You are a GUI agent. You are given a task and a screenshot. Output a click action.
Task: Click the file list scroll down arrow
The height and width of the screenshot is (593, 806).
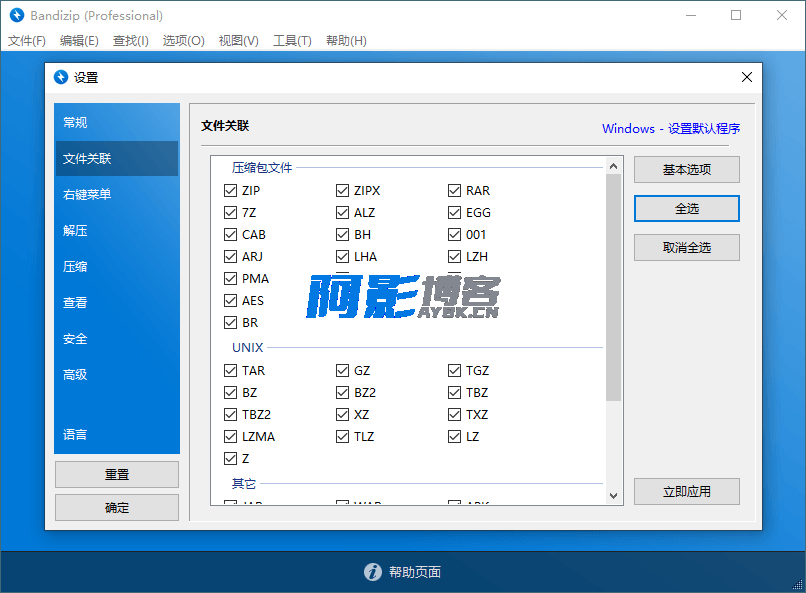pos(613,495)
